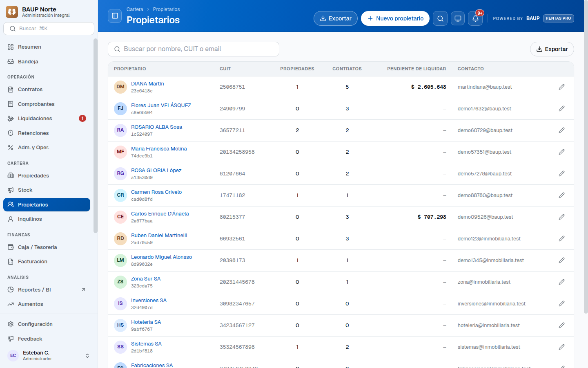This screenshot has width=588, height=368.
Task: Expand the Esteban C. user menu
Action: point(87,356)
